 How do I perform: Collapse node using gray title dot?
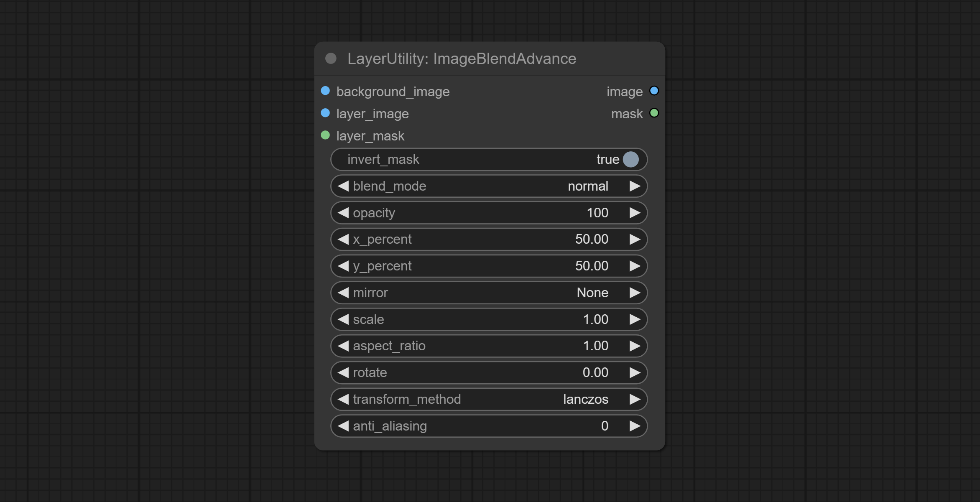(x=331, y=59)
